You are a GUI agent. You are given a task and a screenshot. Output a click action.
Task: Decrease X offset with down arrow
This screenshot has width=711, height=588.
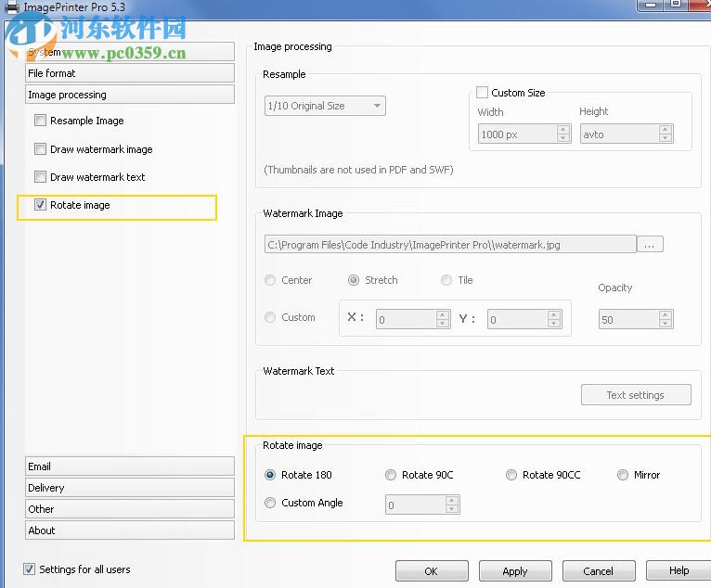[x=443, y=323]
